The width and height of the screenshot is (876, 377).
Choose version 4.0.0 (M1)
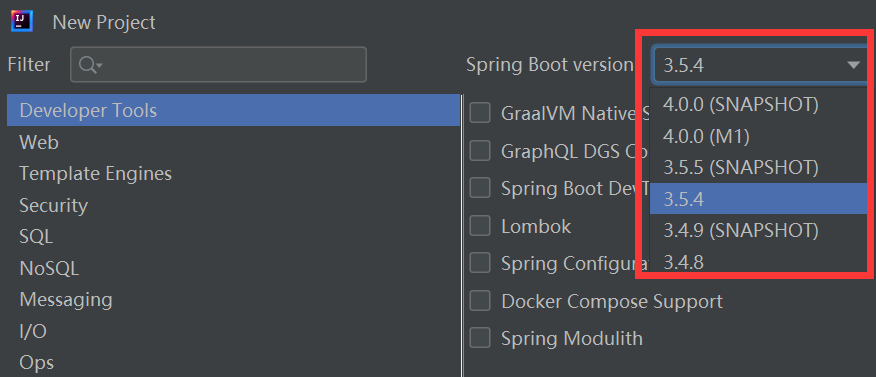pos(759,136)
